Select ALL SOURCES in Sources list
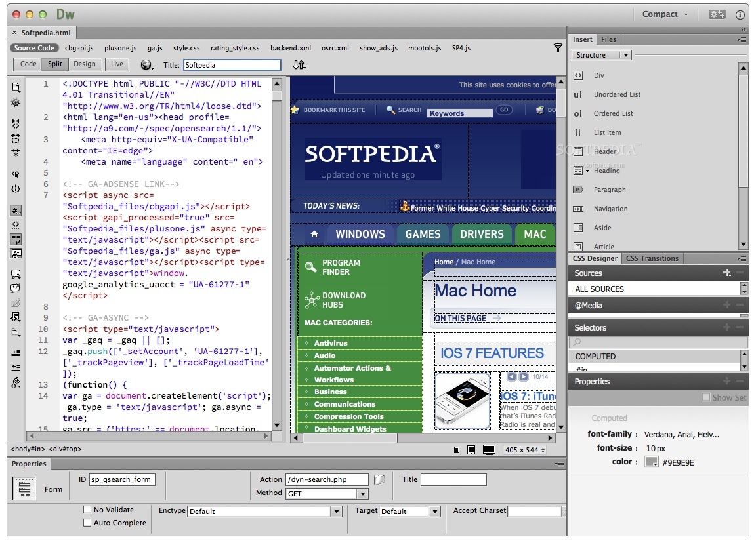 [655, 289]
